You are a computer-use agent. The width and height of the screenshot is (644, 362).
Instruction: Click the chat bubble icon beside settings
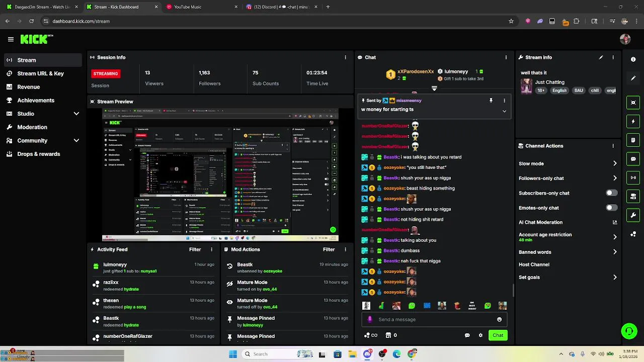467,335
